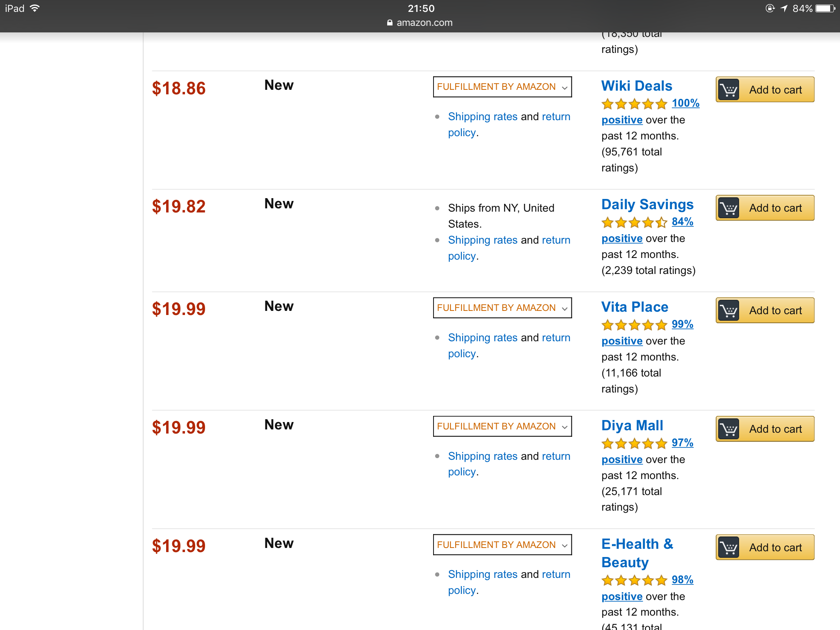840x630 pixels.
Task: Add the $19.99 Diya Mall offer to cart
Action: (775, 429)
